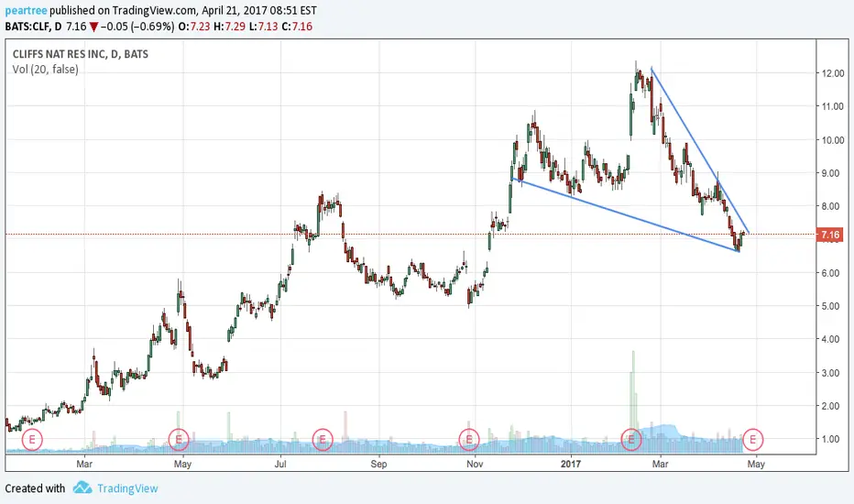Click the 10.00 price axis label

(x=833, y=140)
